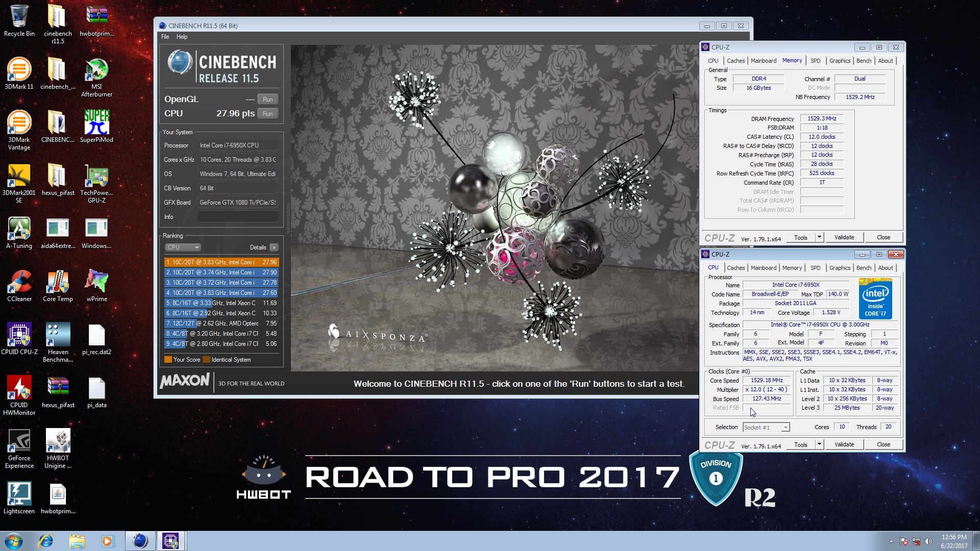Launch Heaven Benchmark shortcut
This screenshot has width=980, height=551.
(x=58, y=342)
